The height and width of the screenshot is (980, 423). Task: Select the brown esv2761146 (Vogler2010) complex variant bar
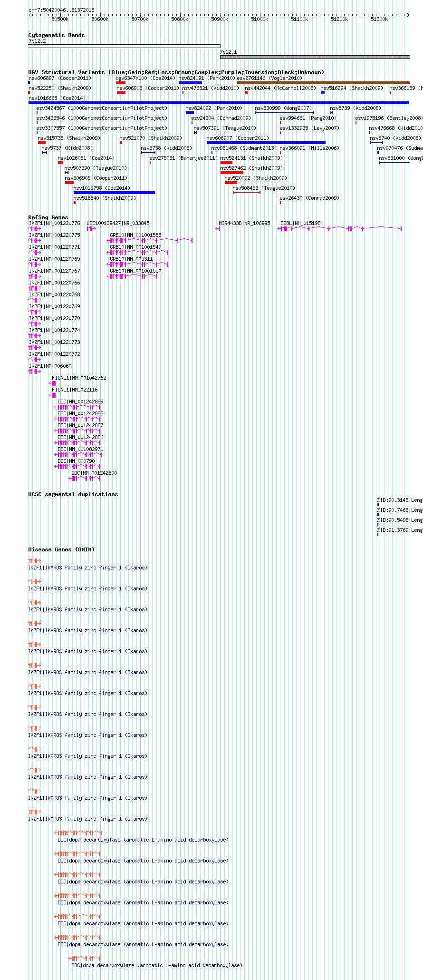click(x=323, y=83)
